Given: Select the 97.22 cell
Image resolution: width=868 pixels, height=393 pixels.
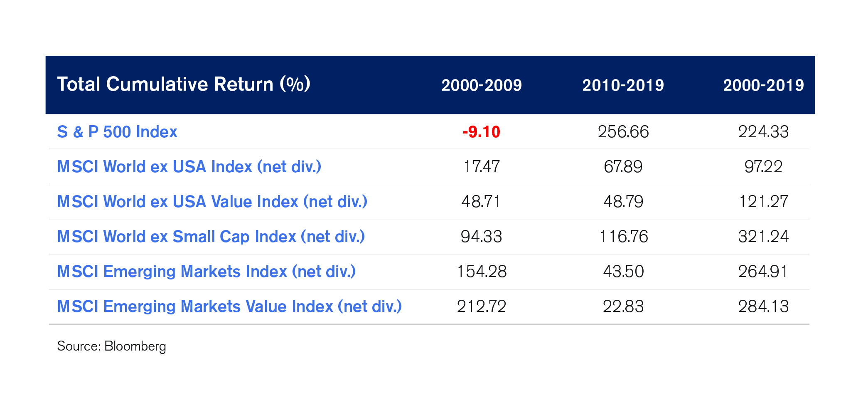Looking at the screenshot, I should tap(763, 167).
